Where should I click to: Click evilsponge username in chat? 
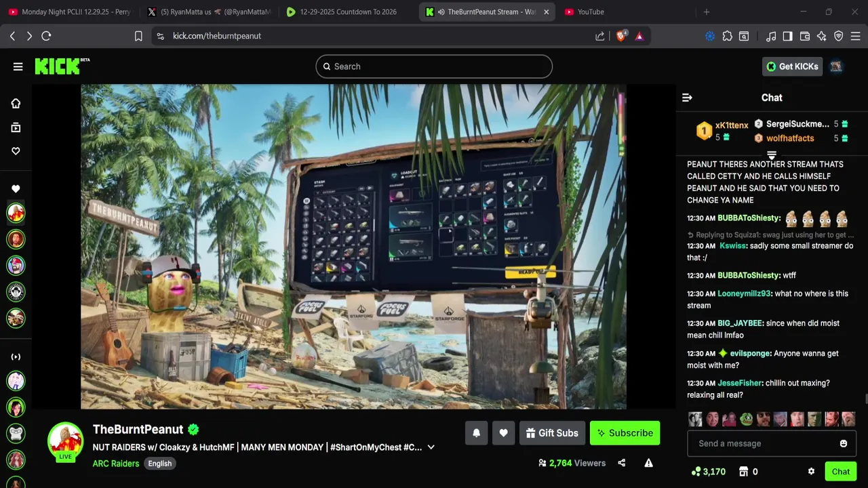coord(750,353)
